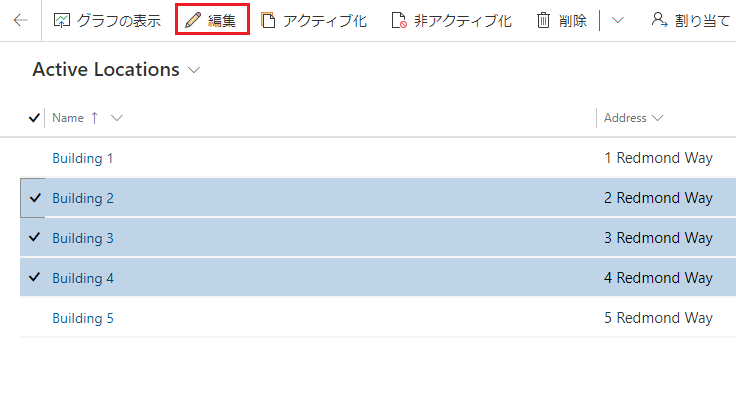Expand the Active Locations view selector
Image resolution: width=736 pixels, height=401 pixels.
(x=194, y=70)
